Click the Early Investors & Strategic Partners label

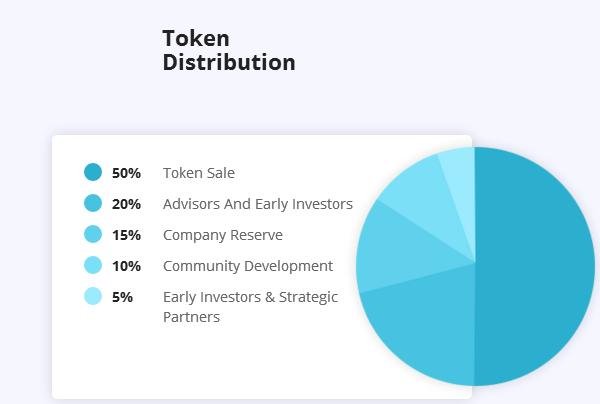tap(250, 307)
